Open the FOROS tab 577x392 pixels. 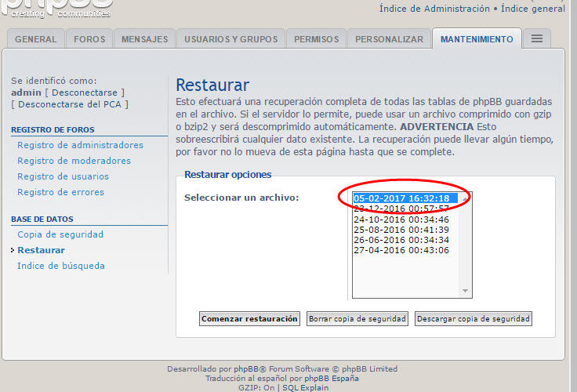point(89,39)
